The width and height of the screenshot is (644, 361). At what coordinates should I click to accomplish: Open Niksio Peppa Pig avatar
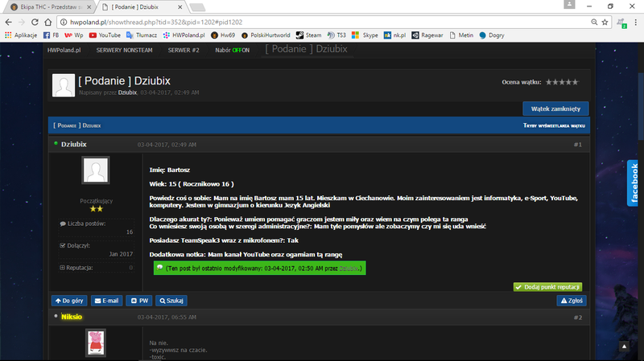click(96, 343)
